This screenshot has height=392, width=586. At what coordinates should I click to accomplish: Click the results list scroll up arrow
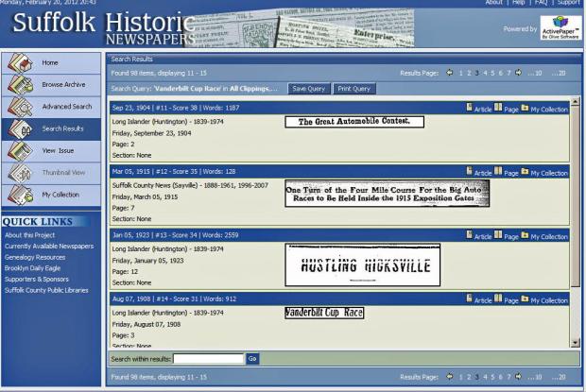[575, 102]
